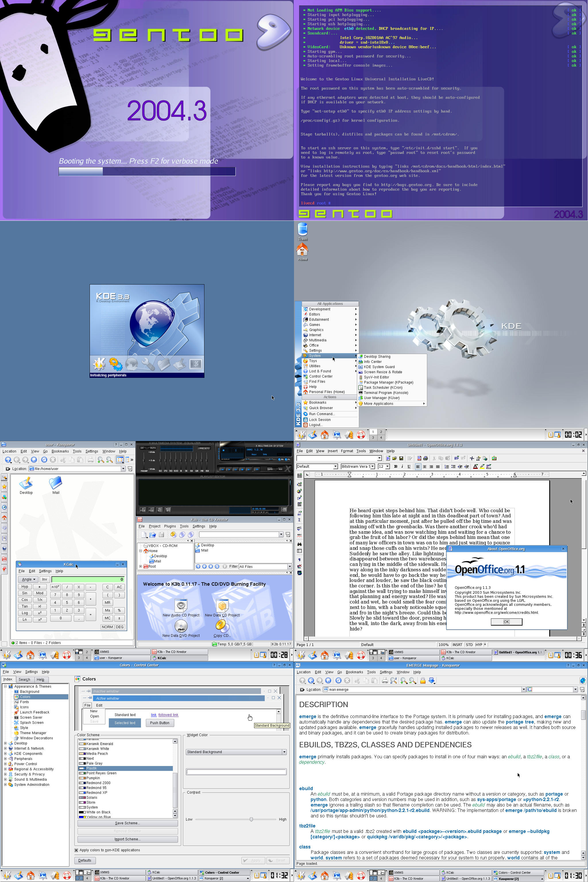Click Import Scheme... button
This screenshot has height=882, width=588.
pyautogui.click(x=127, y=839)
